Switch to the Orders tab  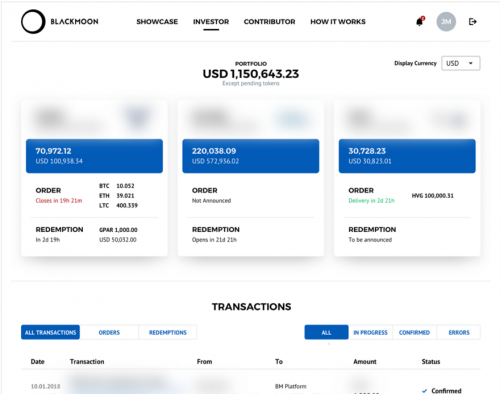(109, 332)
